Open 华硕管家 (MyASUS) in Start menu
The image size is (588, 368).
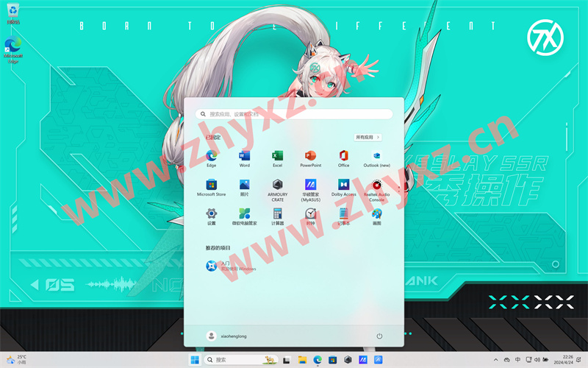pos(310,190)
